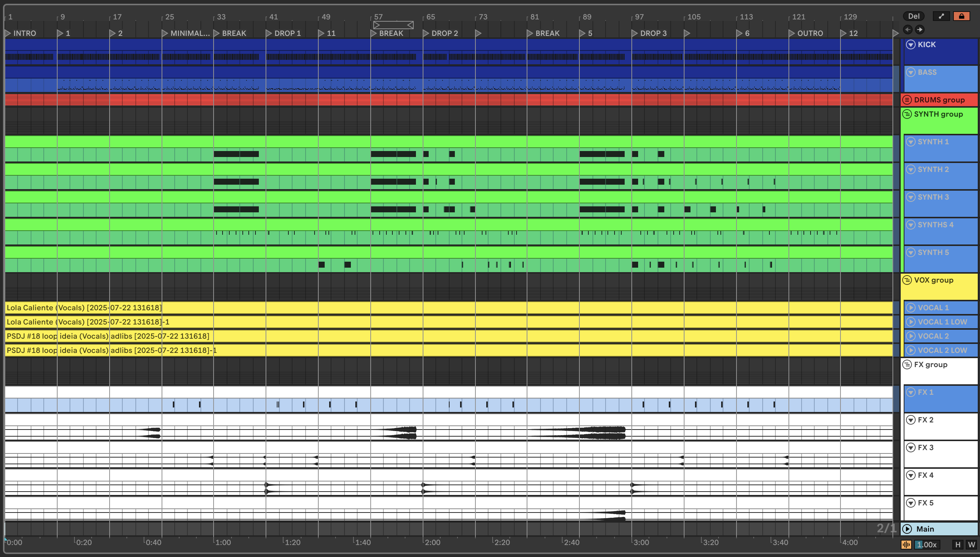Select PSDJ #18 adlibs clip ending in -1
The image size is (980, 557).
coord(448,350)
